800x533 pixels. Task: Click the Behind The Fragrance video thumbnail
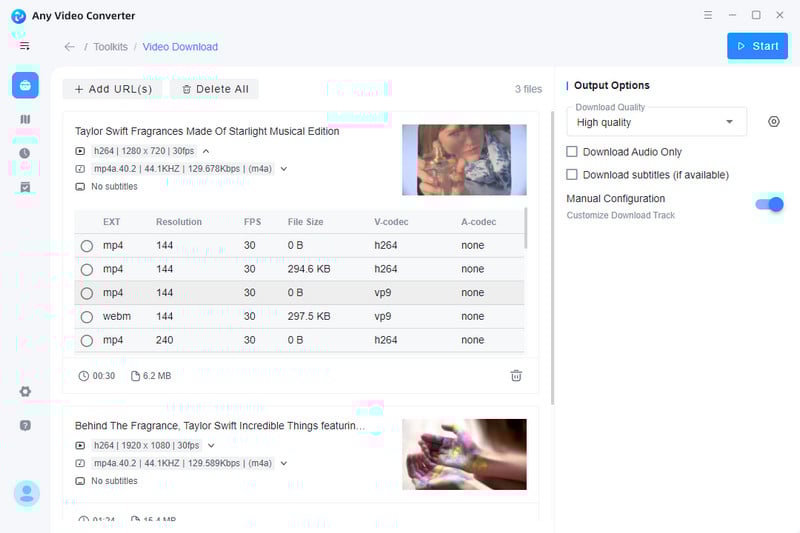click(464, 454)
